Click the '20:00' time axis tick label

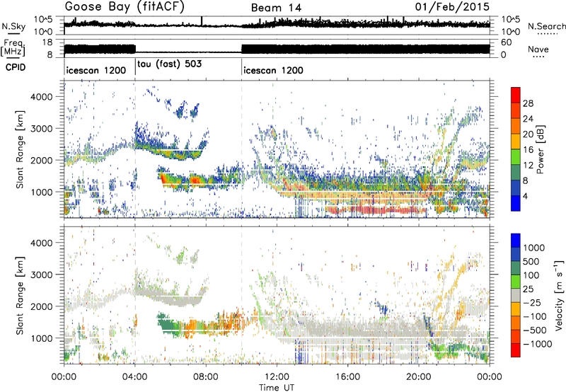(x=418, y=377)
